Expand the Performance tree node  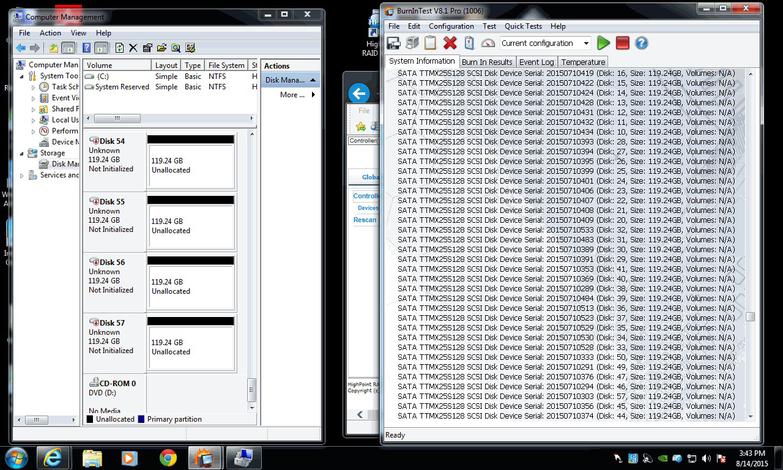point(33,131)
